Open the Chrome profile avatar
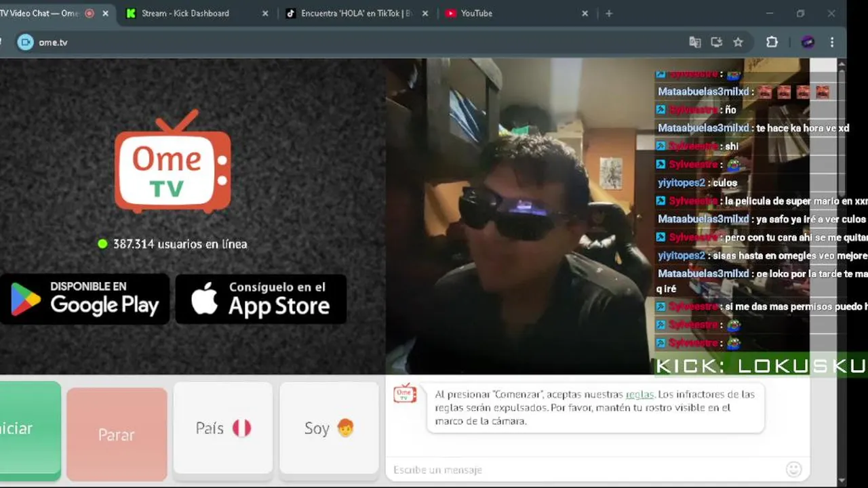 click(808, 42)
